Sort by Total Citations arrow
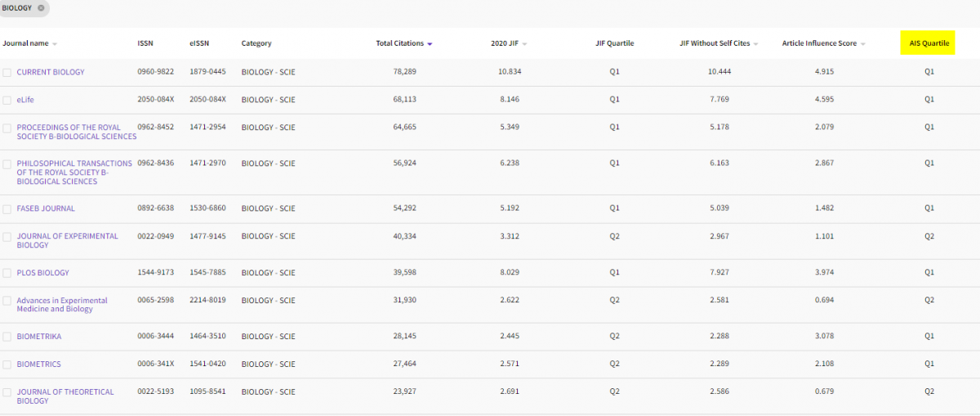The image size is (980, 416). pos(430,44)
